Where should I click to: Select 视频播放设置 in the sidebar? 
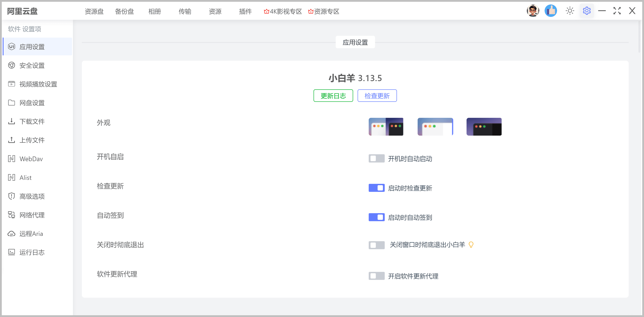pyautogui.click(x=38, y=84)
